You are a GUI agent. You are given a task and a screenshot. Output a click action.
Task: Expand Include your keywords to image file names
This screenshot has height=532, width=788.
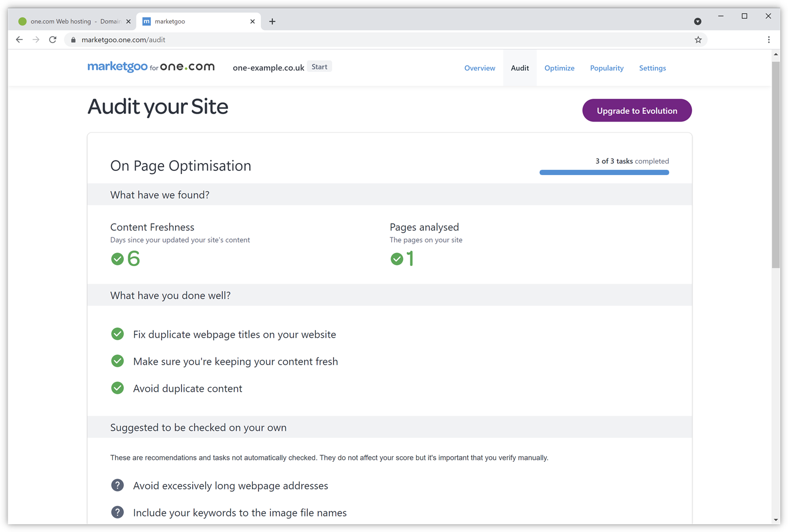point(239,513)
